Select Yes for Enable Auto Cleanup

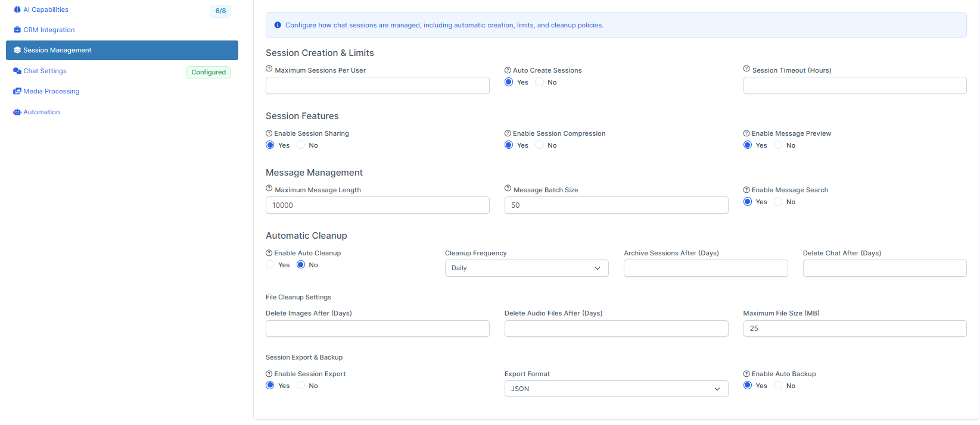tap(270, 265)
